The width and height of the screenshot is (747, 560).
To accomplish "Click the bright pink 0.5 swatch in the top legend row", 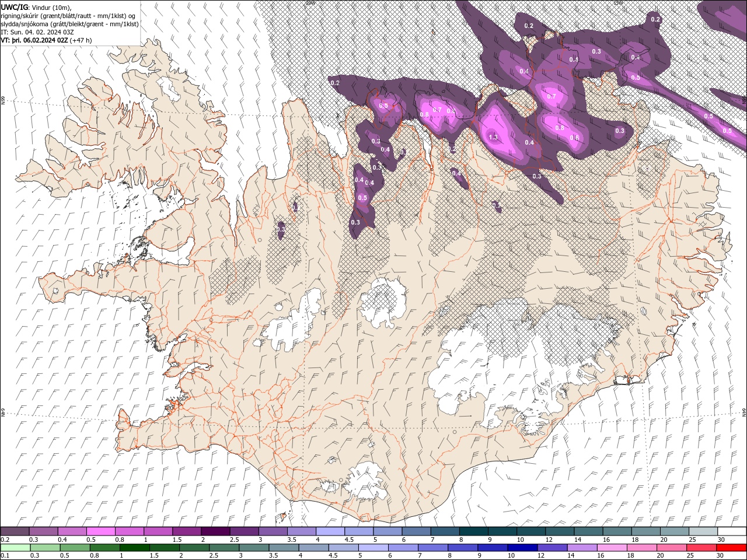I will point(100,531).
